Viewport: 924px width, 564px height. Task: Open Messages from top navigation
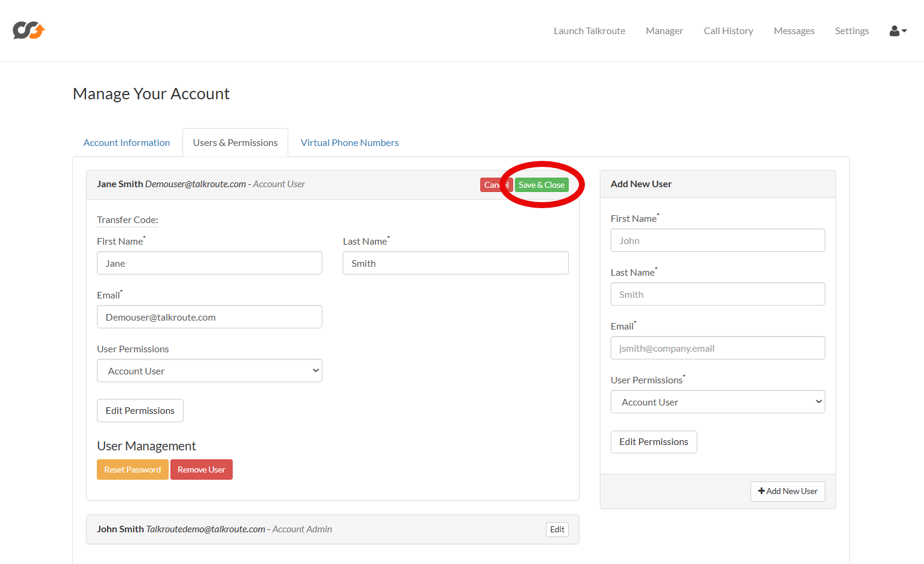click(x=794, y=31)
